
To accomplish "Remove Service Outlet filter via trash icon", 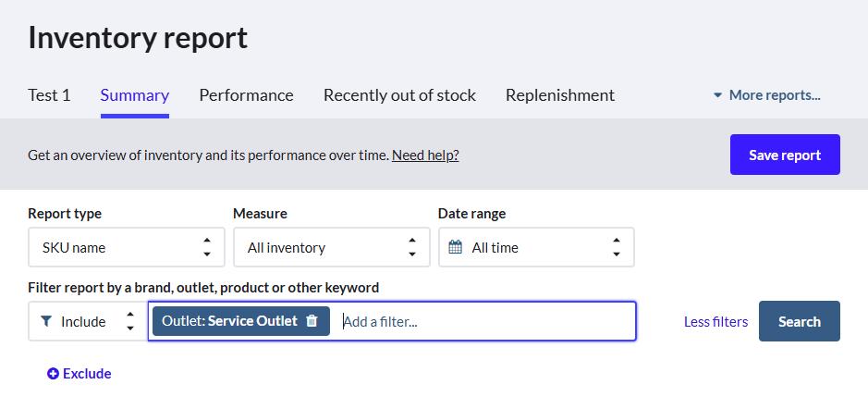I will 312,321.
